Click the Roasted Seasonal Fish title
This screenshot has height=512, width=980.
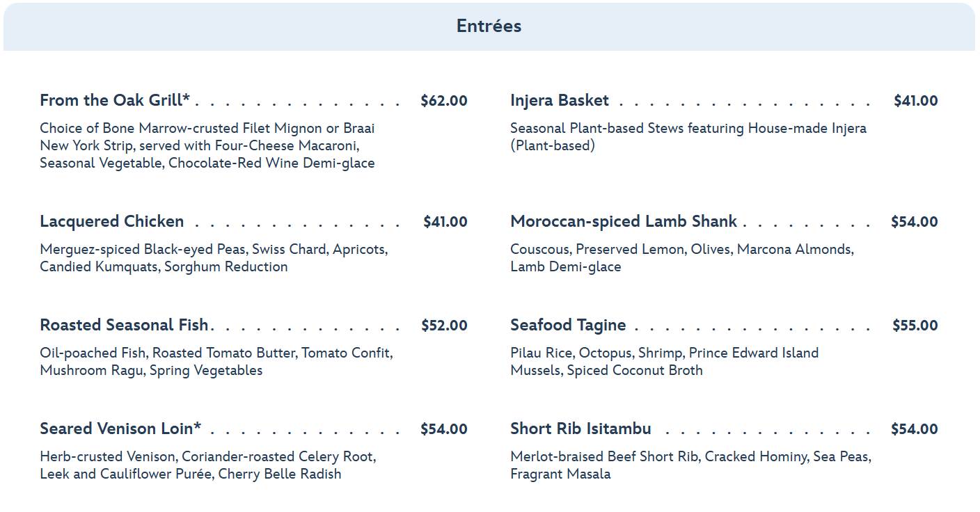(124, 325)
